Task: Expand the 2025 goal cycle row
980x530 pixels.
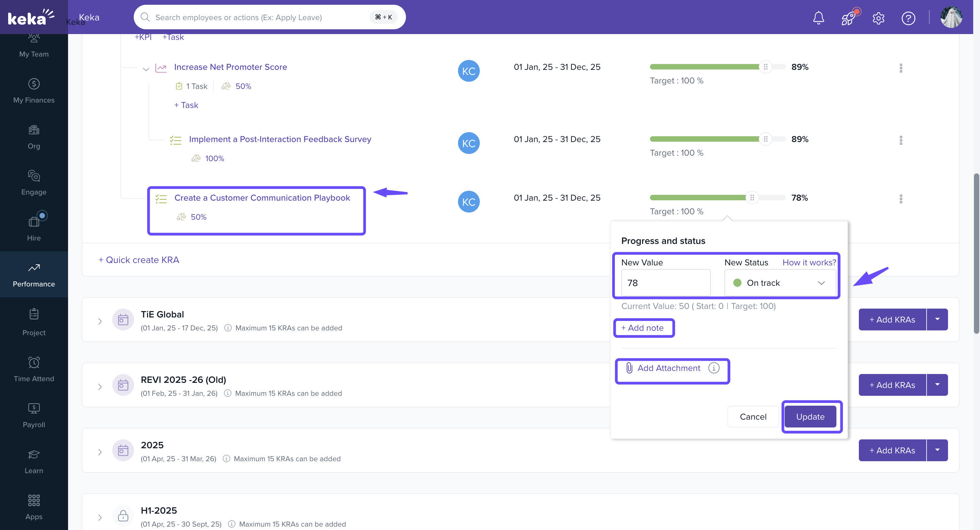Action: point(100,452)
